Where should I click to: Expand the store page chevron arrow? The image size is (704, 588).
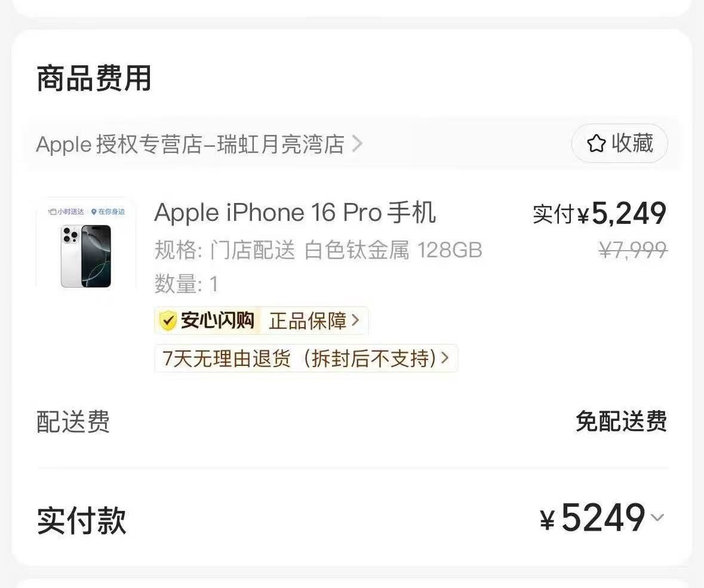(357, 144)
